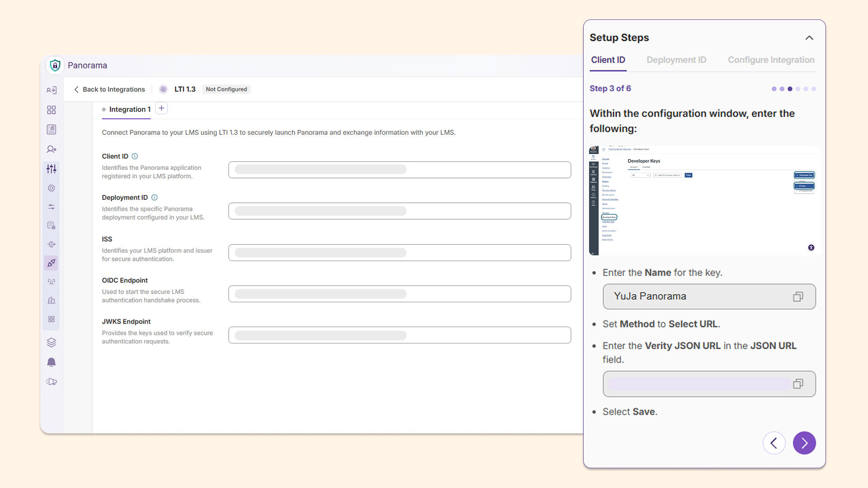Click the horizontal sliders sidebar icon
This screenshot has height=488, width=868.
[52, 207]
